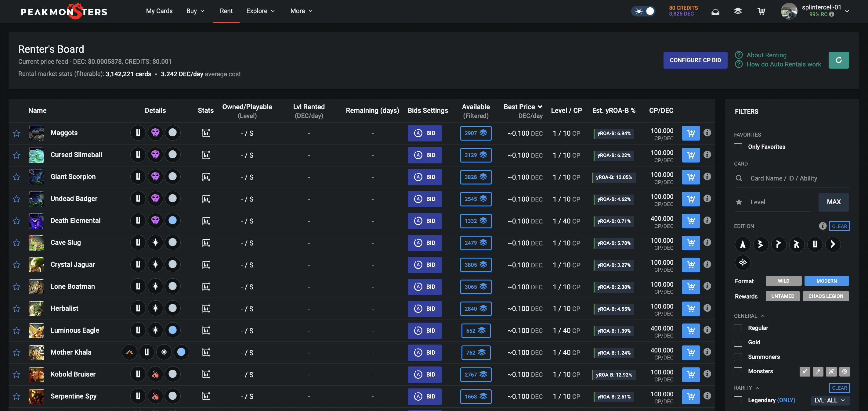The image size is (868, 411).
Task: Open the inbox tray icon in header
Action: [x=715, y=12]
